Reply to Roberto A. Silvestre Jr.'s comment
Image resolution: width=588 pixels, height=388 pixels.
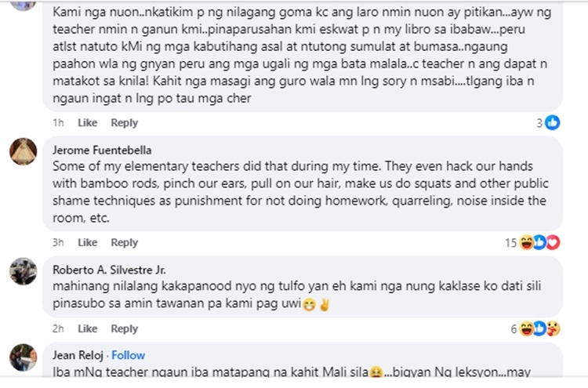(124, 329)
